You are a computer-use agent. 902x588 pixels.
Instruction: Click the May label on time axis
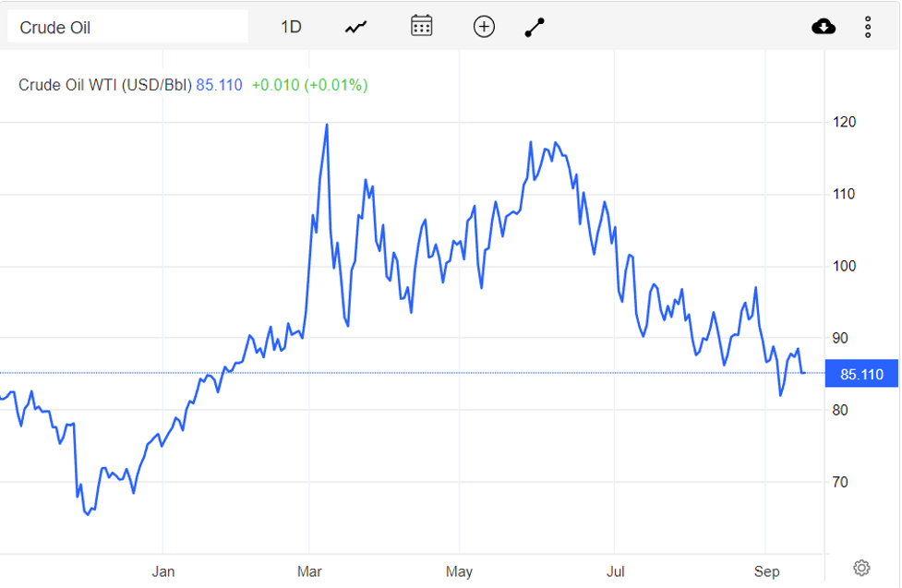coord(459,571)
